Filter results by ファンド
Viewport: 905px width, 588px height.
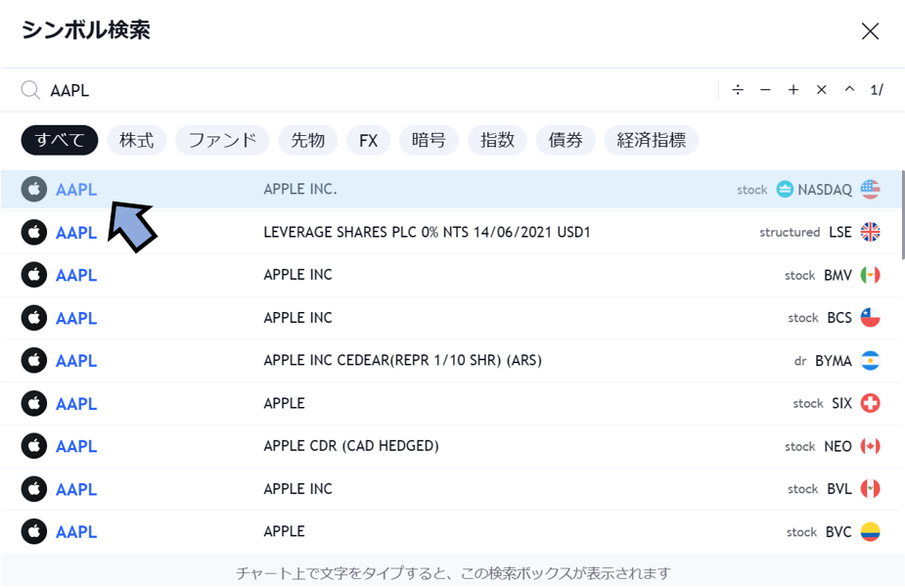pyautogui.click(x=222, y=140)
